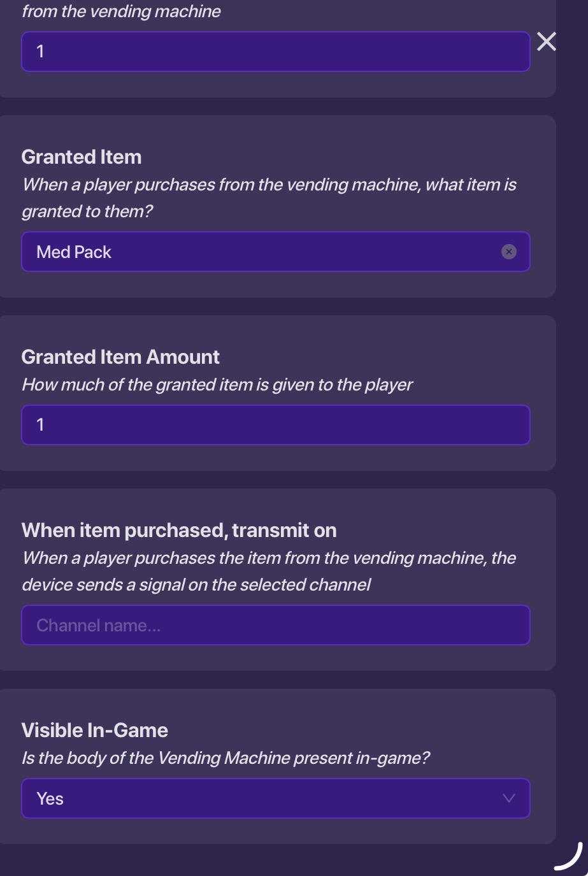Expand the Visible In-Game chevron arrow
Viewport: 588px width, 876px height.
click(x=508, y=798)
